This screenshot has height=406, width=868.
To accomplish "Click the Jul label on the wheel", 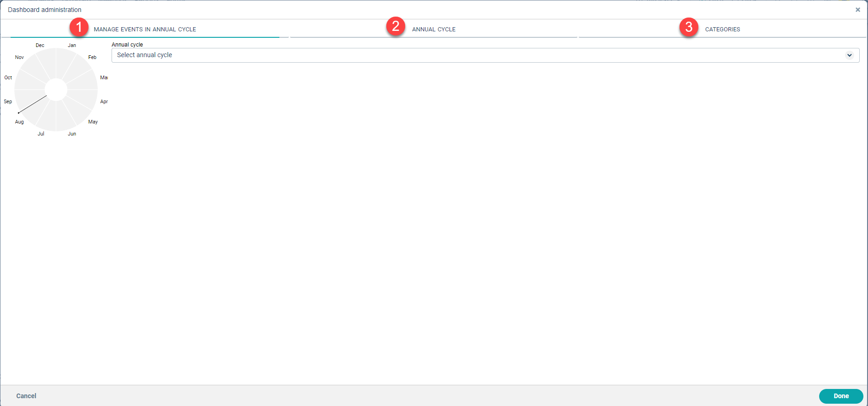I will (x=41, y=134).
